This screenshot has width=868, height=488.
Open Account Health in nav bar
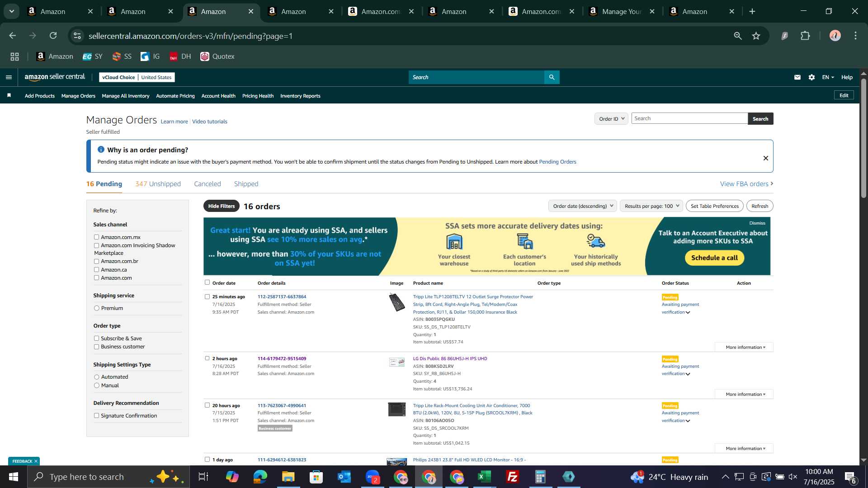218,96
